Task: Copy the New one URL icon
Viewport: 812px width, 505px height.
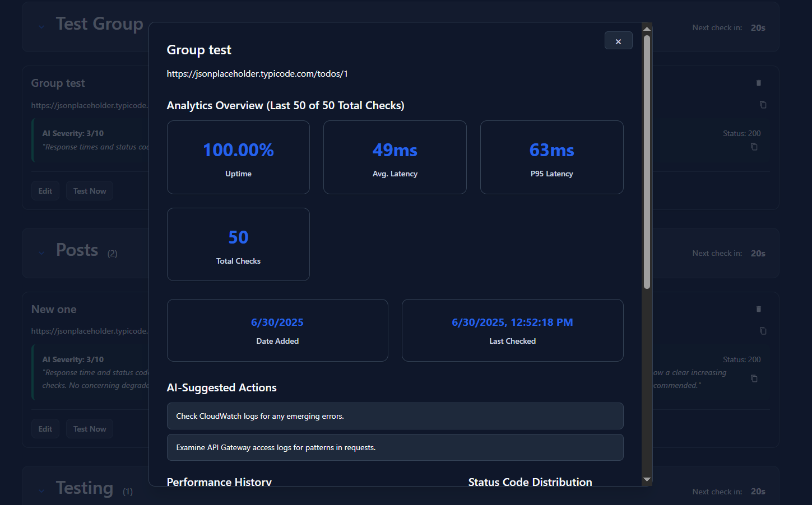Action: click(763, 331)
